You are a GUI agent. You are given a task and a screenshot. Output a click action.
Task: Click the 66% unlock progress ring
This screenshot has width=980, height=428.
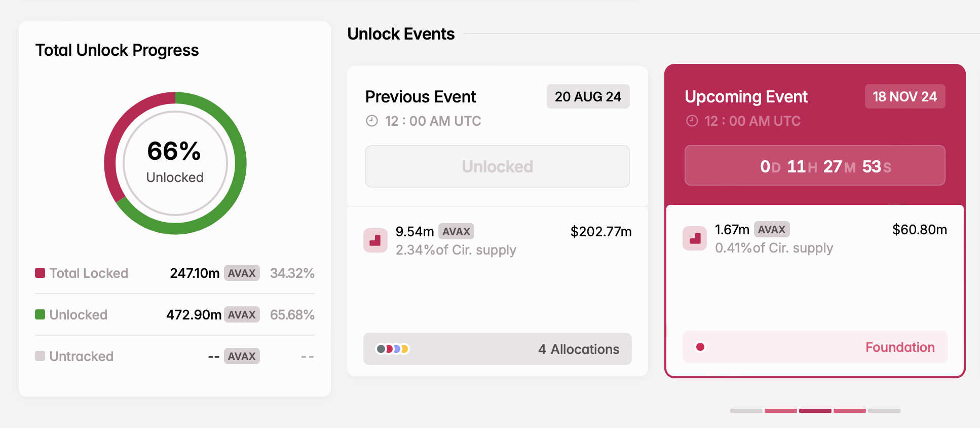coord(175,163)
